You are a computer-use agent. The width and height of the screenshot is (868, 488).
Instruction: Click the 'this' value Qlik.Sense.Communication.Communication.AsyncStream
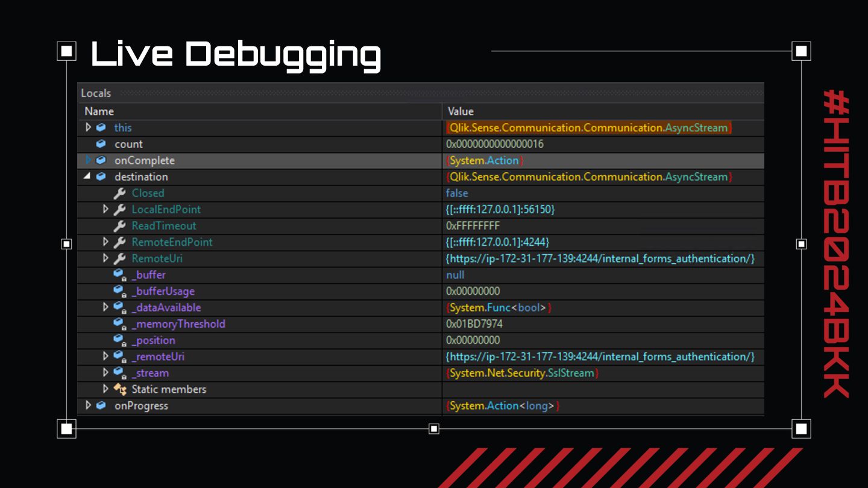(x=589, y=128)
